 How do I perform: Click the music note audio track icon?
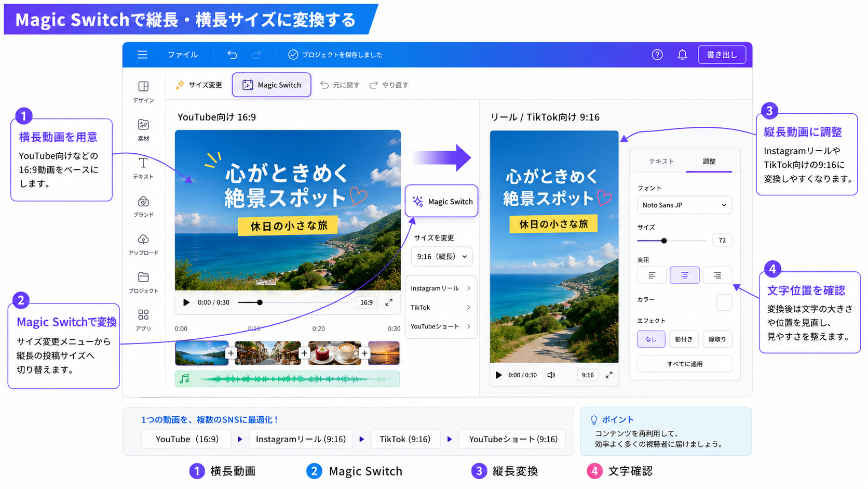point(184,379)
